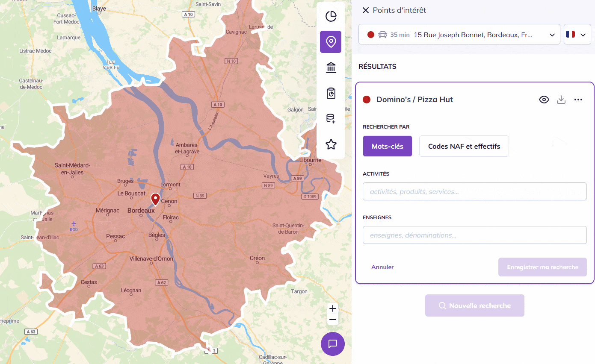The image size is (595, 364).
Task: Click the Annuler link
Action: [382, 267]
